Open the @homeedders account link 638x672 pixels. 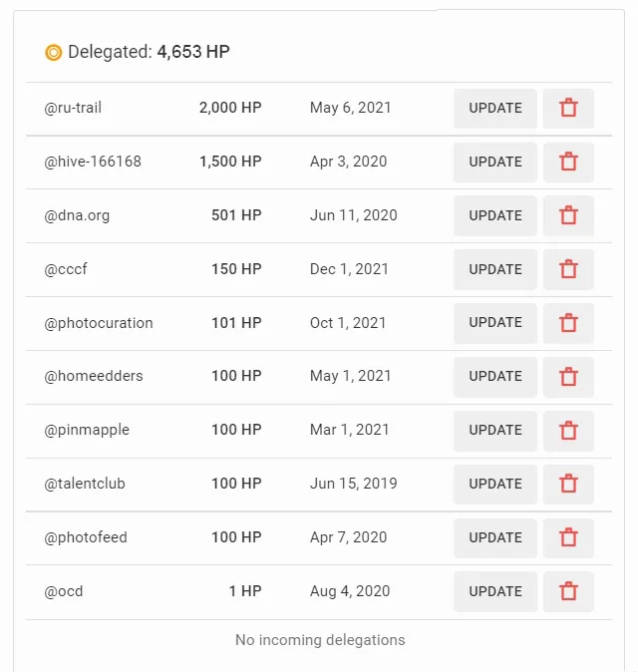[94, 376]
